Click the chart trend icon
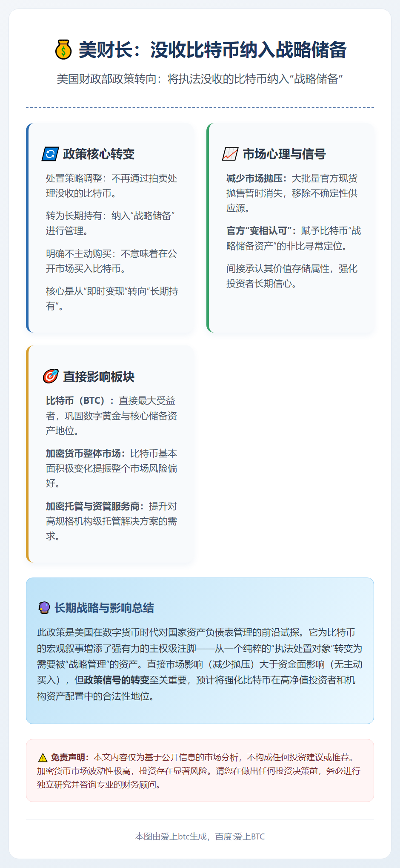 pos(230,154)
